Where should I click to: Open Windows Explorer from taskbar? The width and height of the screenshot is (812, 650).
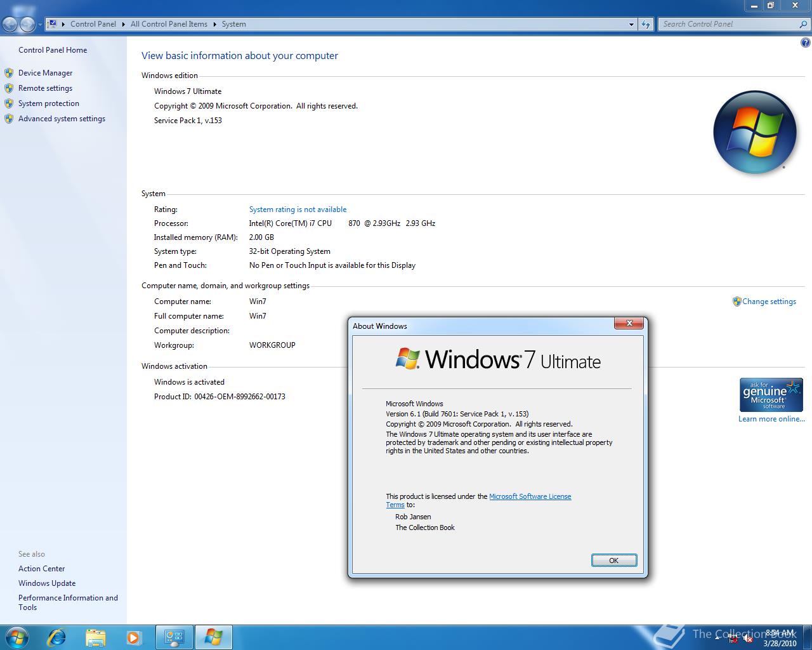coord(95,637)
